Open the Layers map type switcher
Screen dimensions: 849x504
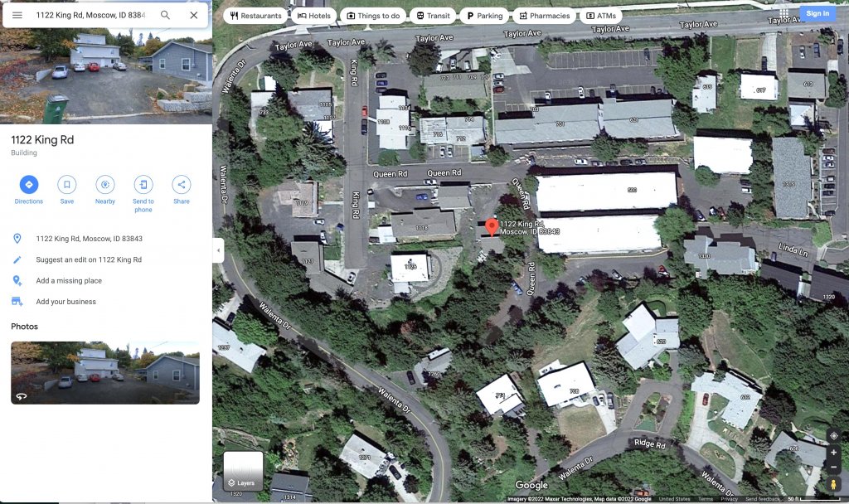[x=243, y=471]
